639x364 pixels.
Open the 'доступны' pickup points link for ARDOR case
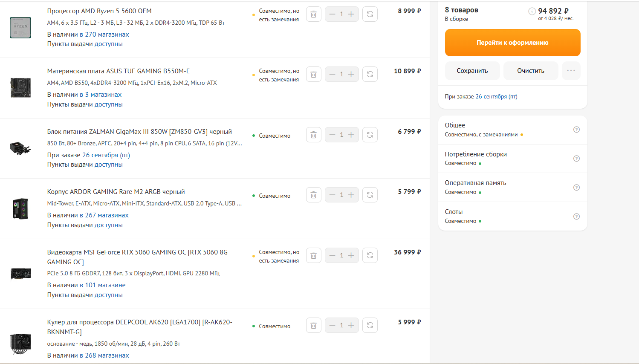click(x=109, y=225)
